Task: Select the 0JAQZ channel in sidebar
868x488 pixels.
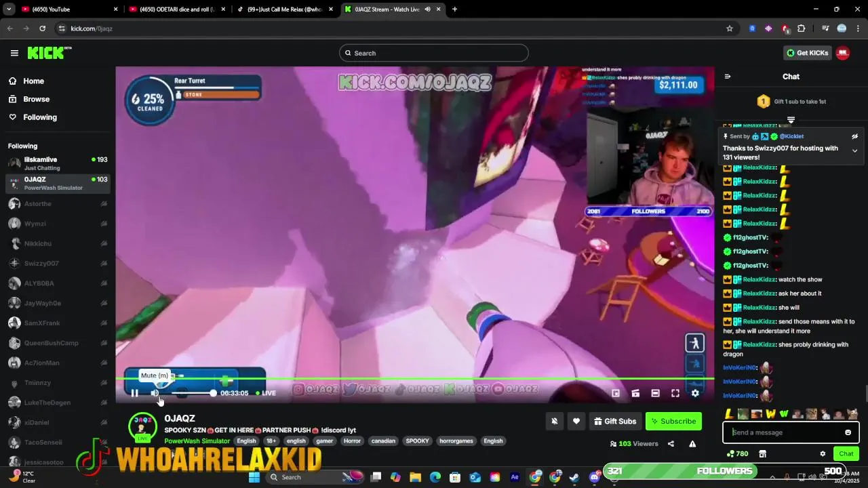Action: [58, 183]
